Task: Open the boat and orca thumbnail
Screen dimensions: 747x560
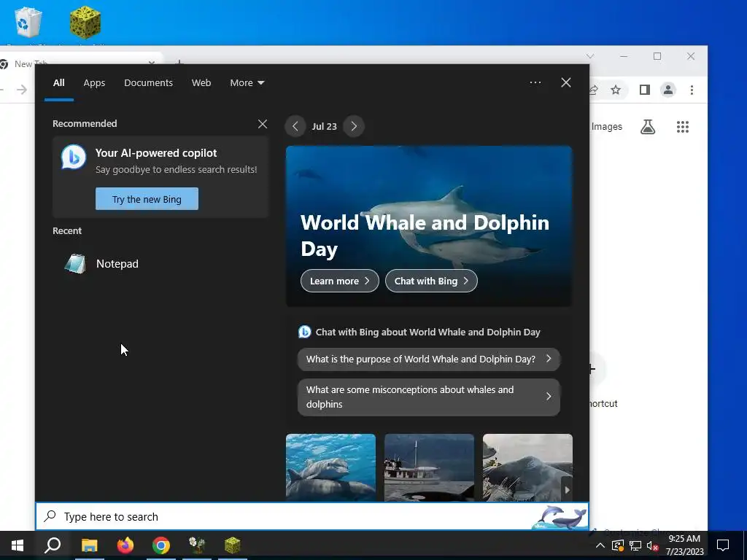Action: tap(429, 467)
